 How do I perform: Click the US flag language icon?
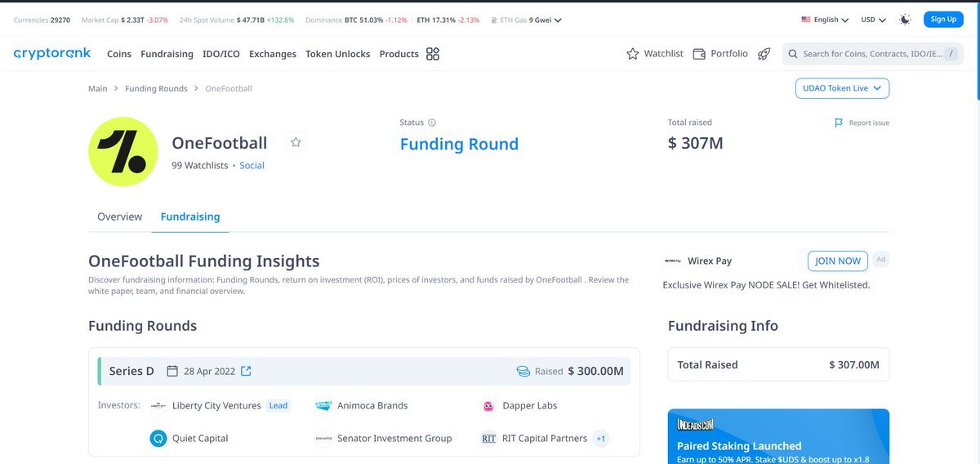point(806,20)
